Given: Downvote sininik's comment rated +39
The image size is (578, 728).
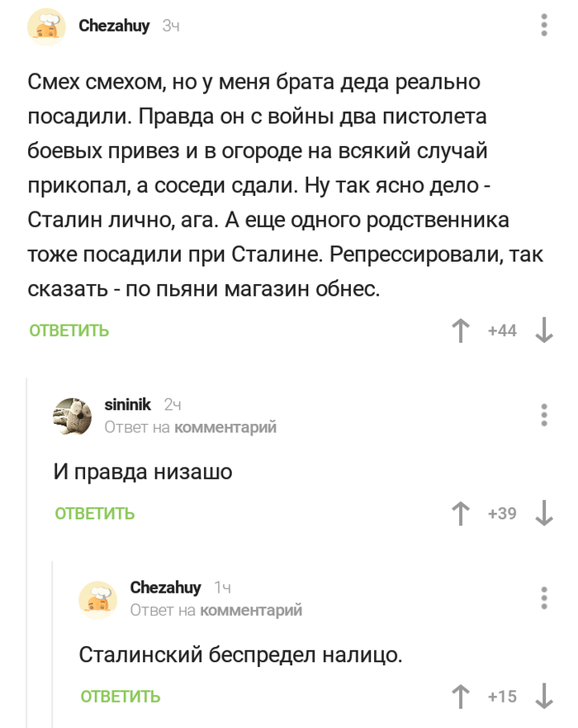Looking at the screenshot, I should click(544, 514).
